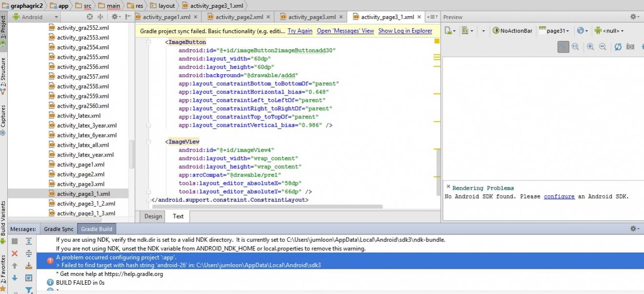Image resolution: width=644 pixels, height=294 pixels.
Task: Open the Z: Structure side tool tab
Action: click(3, 76)
